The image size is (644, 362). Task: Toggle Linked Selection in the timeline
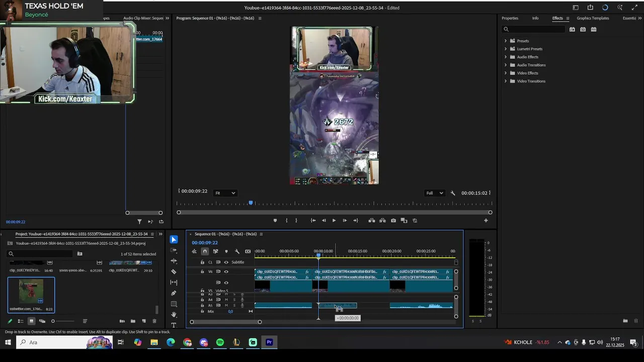(x=215, y=251)
